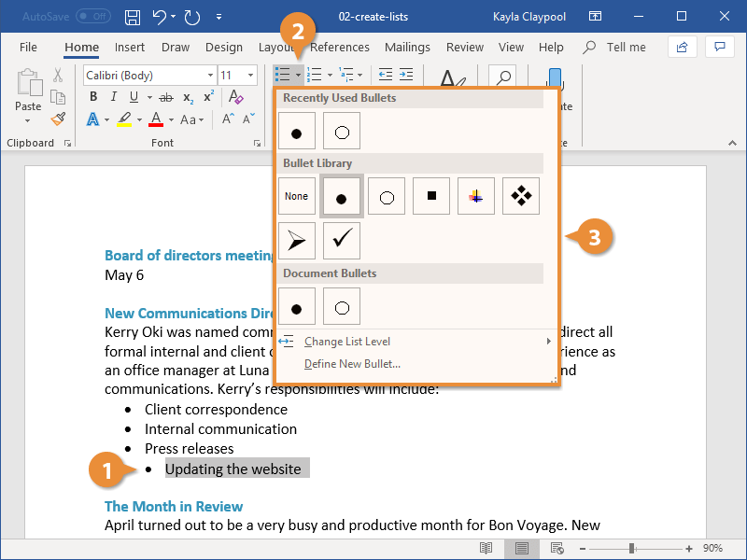747x560 pixels.
Task: Open the Insert ribbon tab
Action: click(130, 48)
